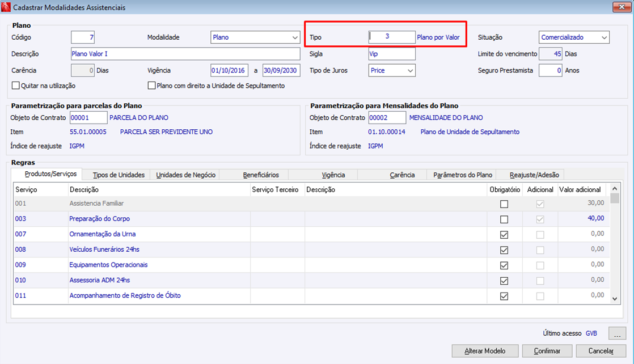Click the ellipsis button beside Último acesso

pos(617,333)
